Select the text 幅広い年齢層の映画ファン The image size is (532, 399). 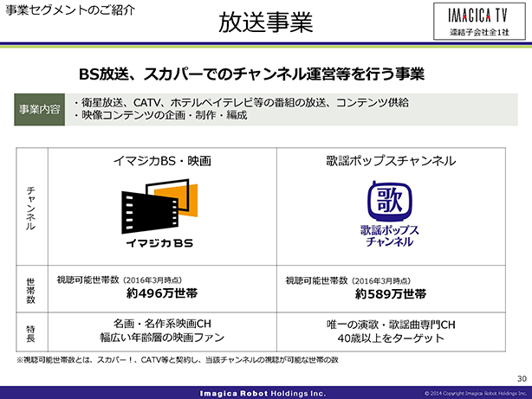coord(162,338)
